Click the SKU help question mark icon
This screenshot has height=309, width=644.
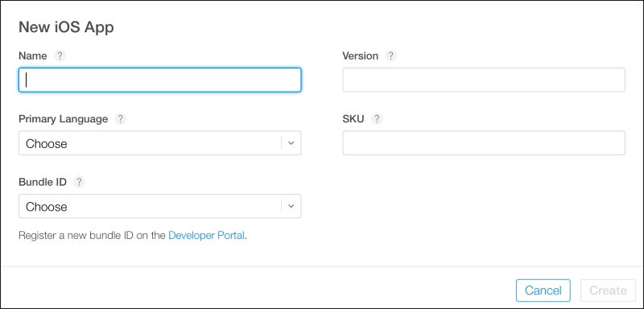377,119
